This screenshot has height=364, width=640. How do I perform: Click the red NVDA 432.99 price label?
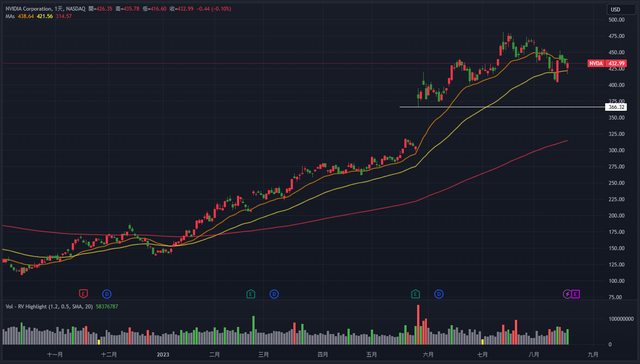(x=607, y=63)
